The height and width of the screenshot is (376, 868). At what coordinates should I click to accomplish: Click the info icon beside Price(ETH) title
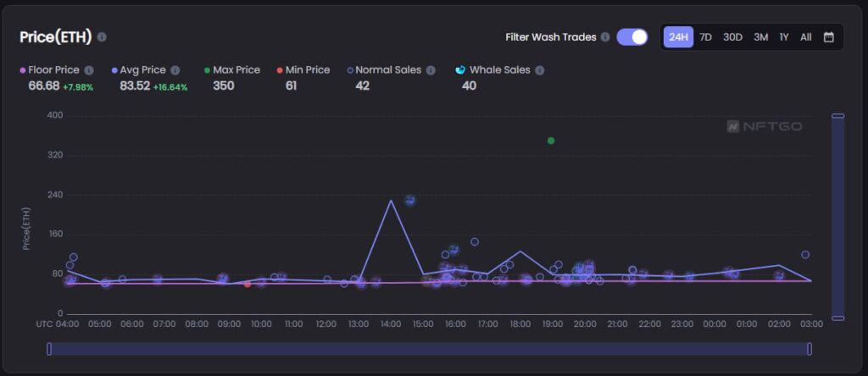(x=102, y=37)
